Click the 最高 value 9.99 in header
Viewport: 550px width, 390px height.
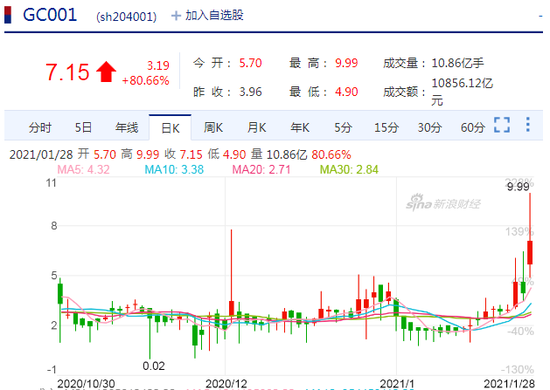(346, 63)
